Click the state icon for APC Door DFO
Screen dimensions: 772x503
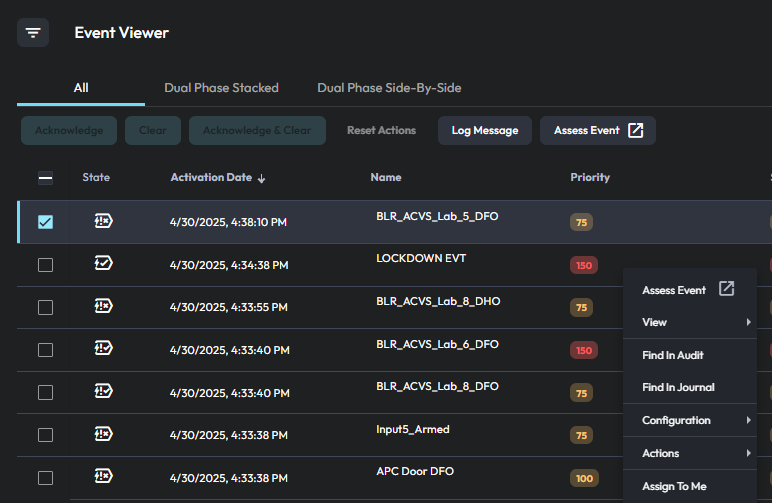(x=102, y=476)
